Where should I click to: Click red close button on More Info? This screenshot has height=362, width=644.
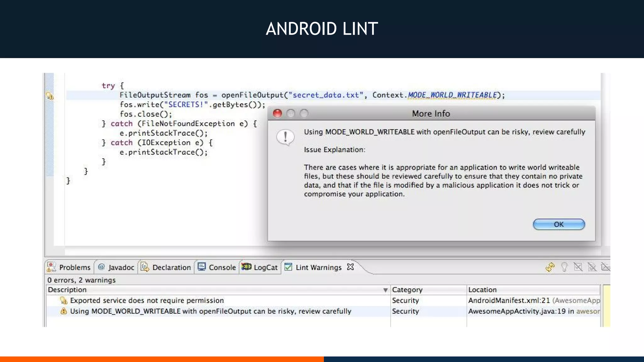click(x=277, y=113)
